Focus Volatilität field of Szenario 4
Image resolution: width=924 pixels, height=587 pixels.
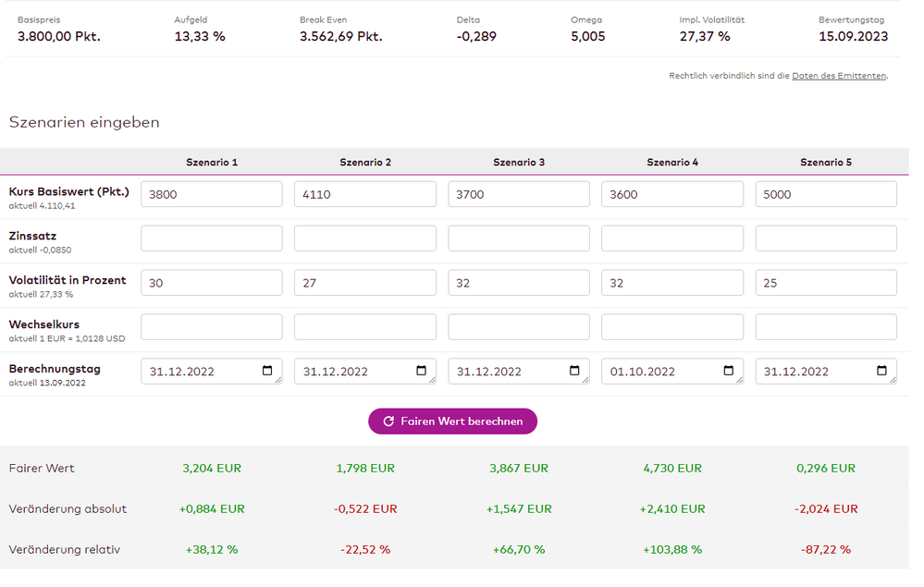[x=671, y=283]
